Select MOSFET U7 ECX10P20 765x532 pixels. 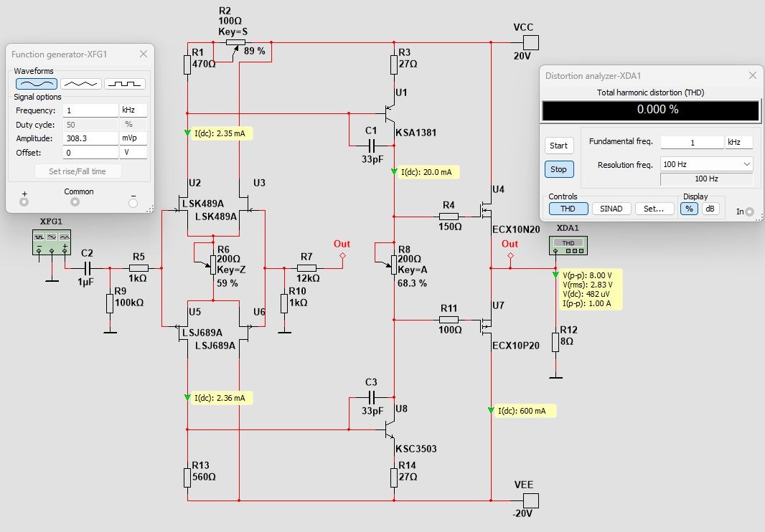(x=487, y=326)
